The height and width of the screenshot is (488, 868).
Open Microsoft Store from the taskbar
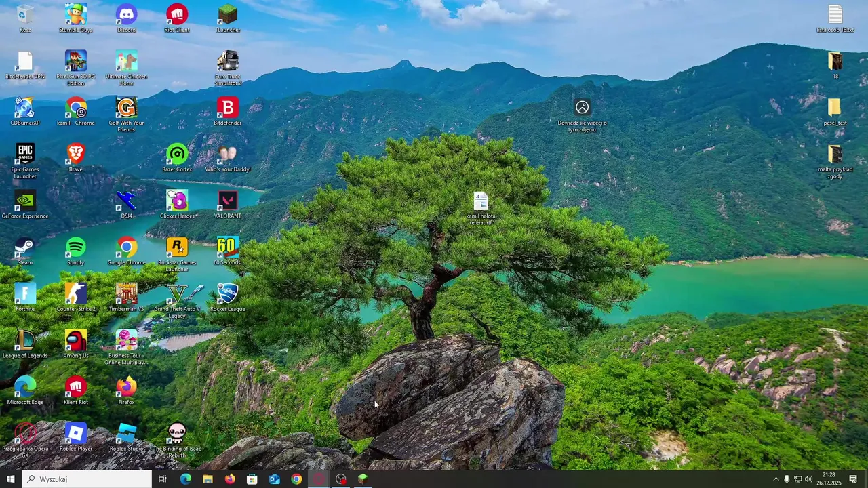tap(252, 479)
